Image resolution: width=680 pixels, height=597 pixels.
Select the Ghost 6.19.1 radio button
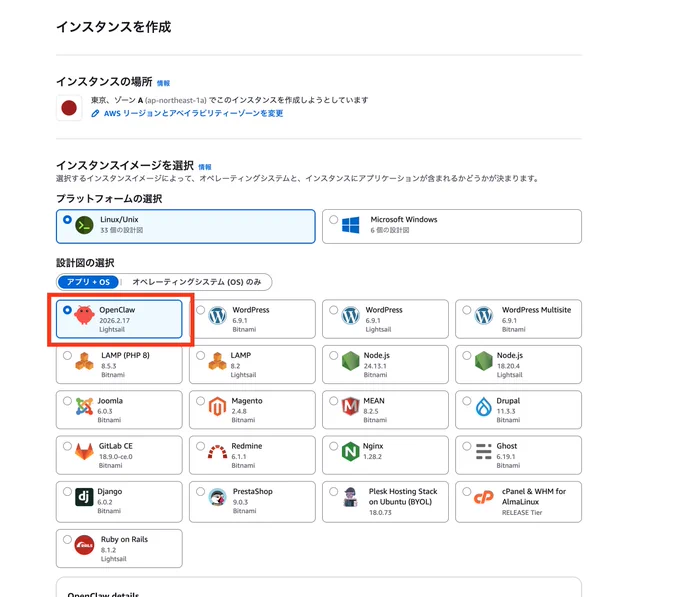click(x=467, y=446)
